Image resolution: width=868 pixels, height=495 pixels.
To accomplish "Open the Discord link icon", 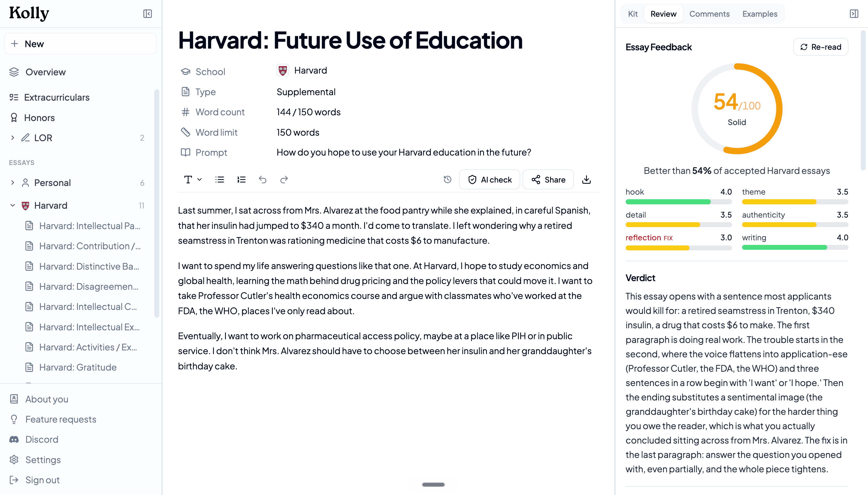I will 14,440.
